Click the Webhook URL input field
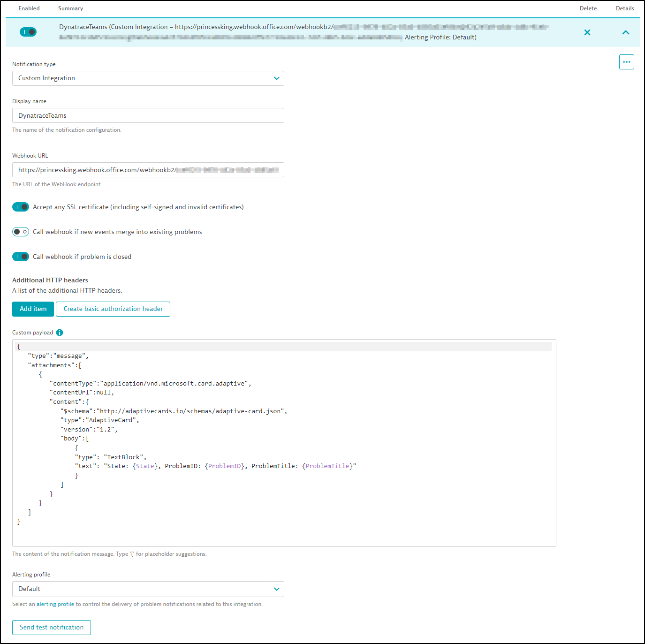This screenshot has width=645, height=644. coord(148,170)
